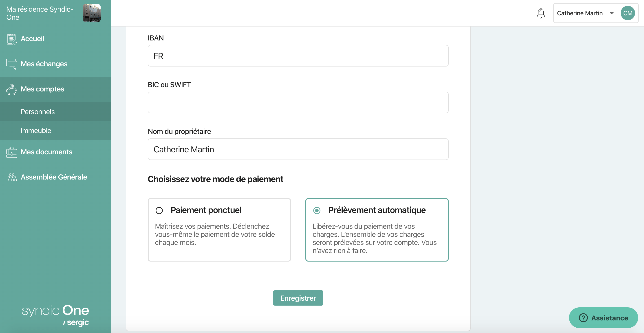The height and width of the screenshot is (333, 644).
Task: Click the Accueil clipboard icon
Action: 11,39
